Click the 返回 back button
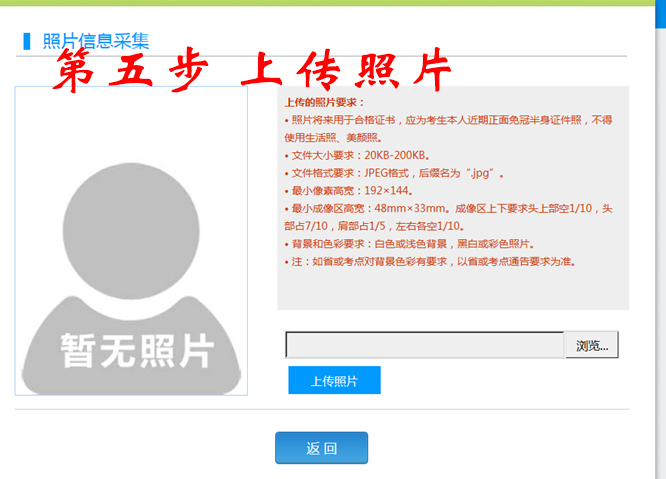 click(321, 448)
